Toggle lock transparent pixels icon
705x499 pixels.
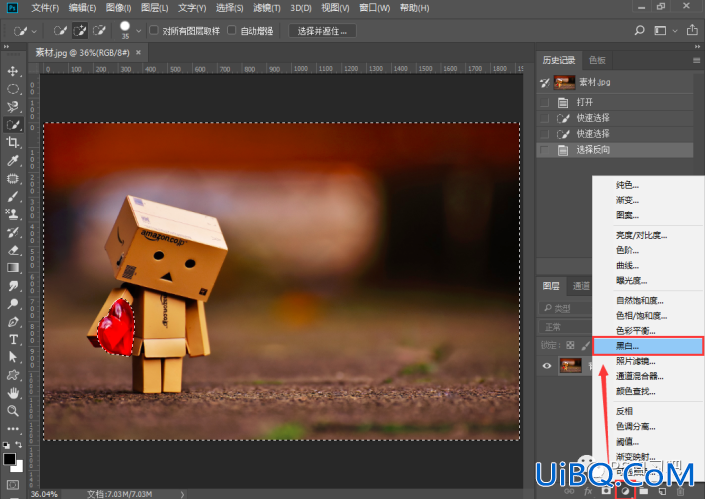click(570, 345)
